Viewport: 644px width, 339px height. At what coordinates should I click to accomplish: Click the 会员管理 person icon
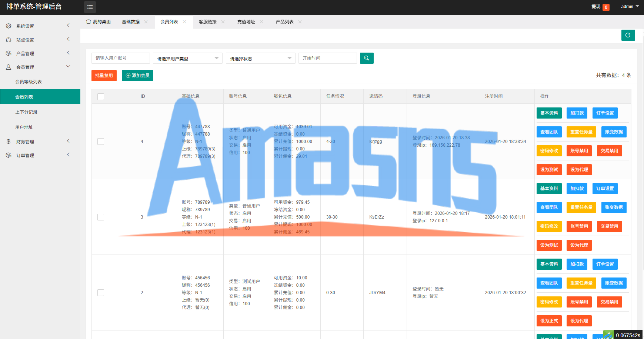click(9, 67)
